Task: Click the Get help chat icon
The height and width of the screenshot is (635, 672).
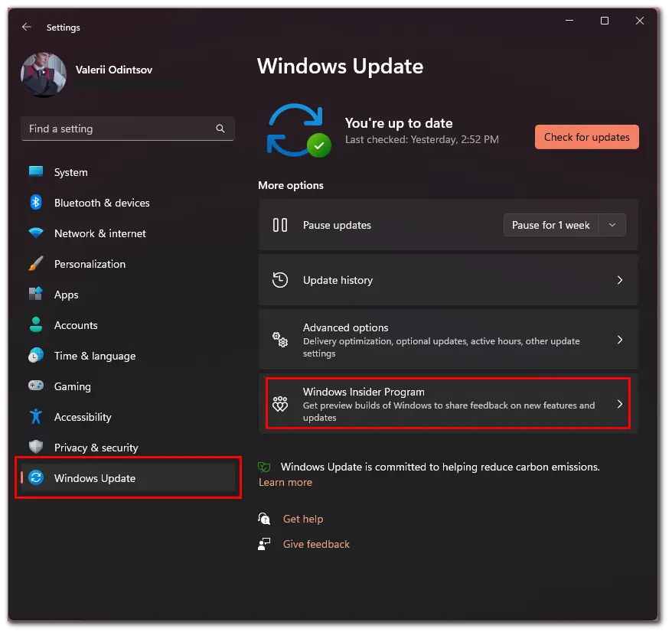Action: (x=264, y=519)
